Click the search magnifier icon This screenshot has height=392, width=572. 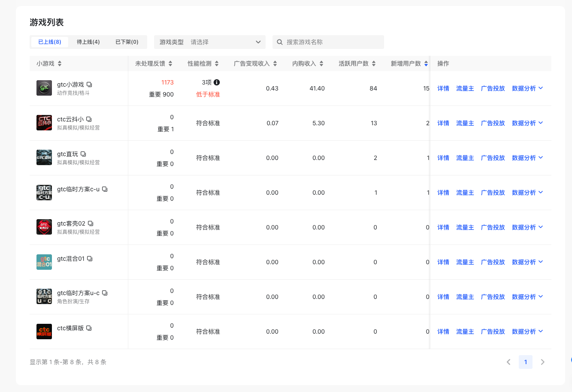(280, 42)
